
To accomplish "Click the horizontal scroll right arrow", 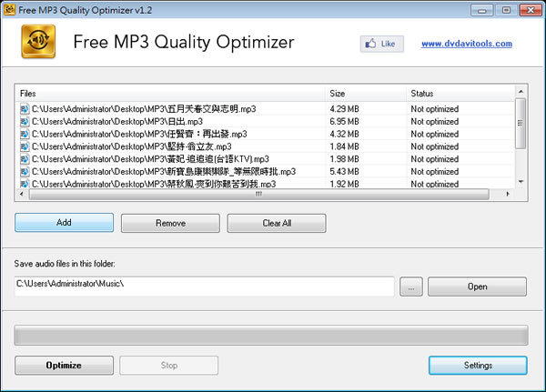I will click(508, 194).
